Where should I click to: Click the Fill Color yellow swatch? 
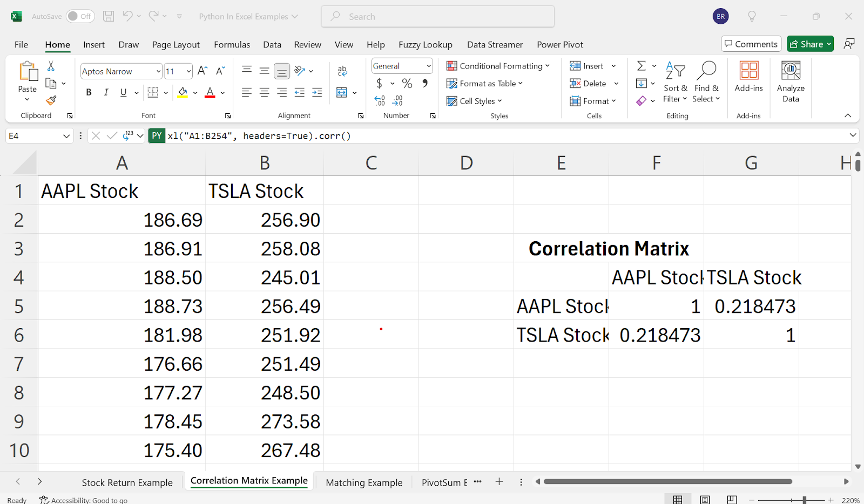click(183, 93)
